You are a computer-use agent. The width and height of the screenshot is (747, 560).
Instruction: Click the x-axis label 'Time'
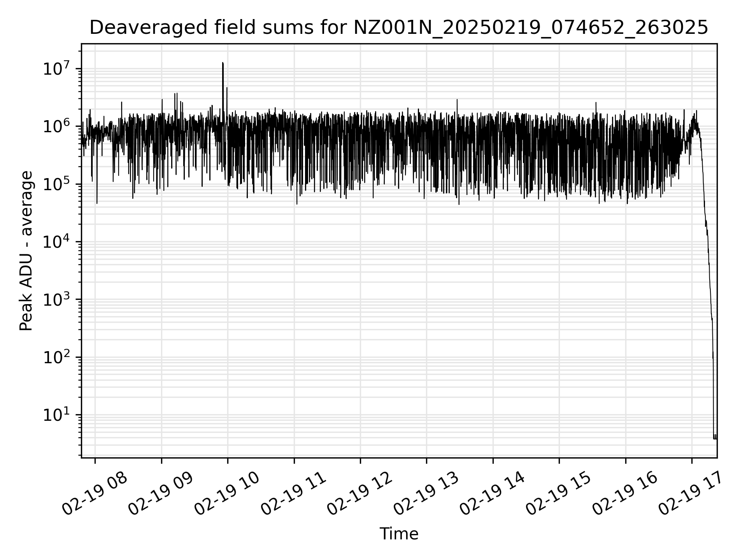pos(399,534)
